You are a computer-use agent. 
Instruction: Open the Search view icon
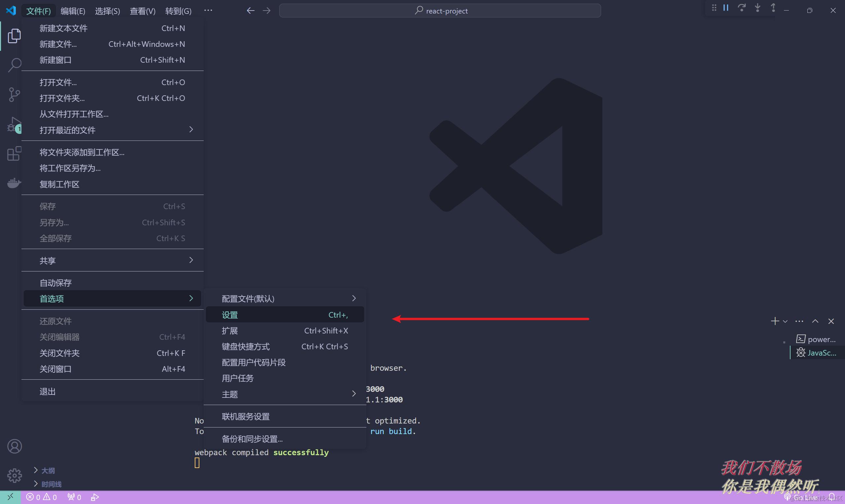click(14, 65)
